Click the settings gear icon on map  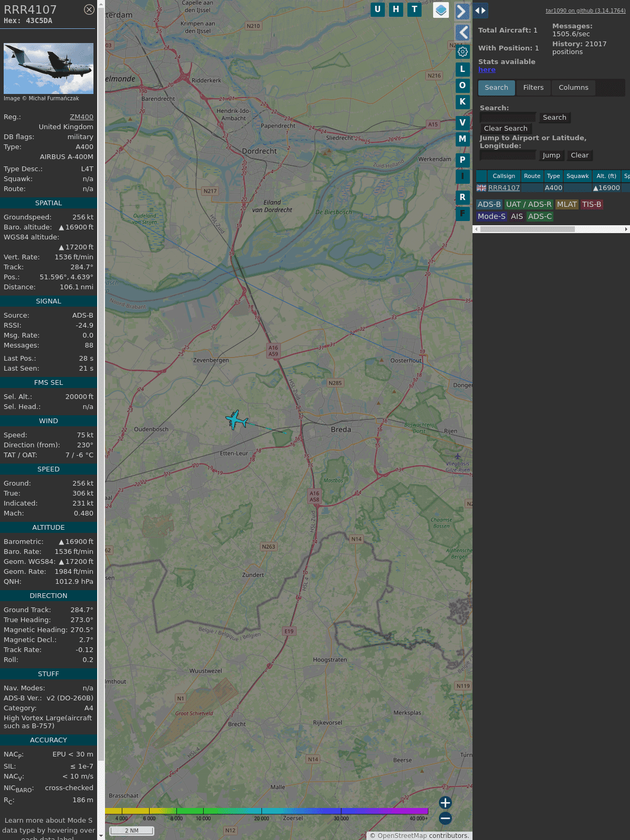tap(463, 51)
